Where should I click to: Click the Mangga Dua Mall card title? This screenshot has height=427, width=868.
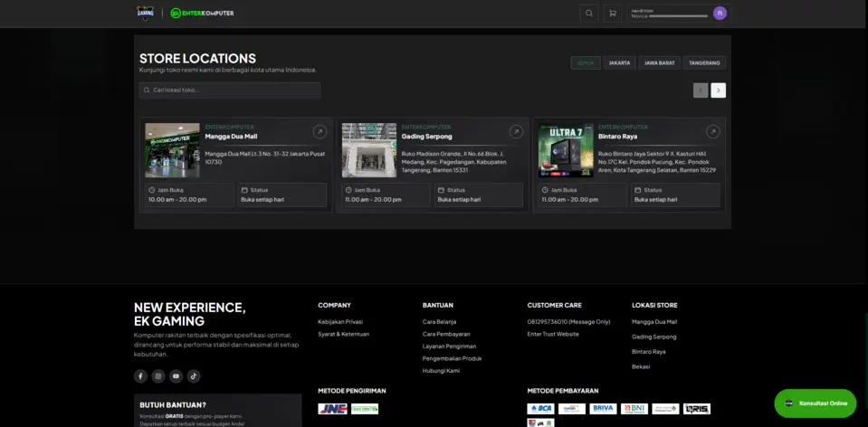tap(231, 136)
